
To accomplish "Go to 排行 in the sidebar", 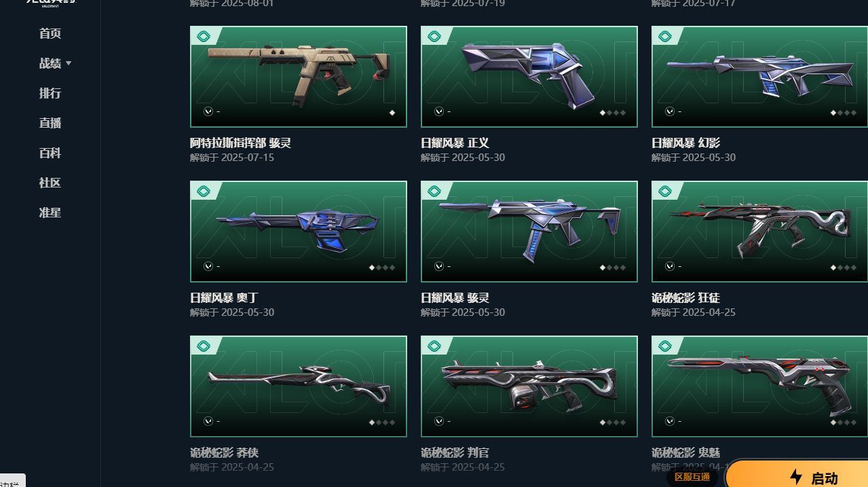I will [50, 93].
